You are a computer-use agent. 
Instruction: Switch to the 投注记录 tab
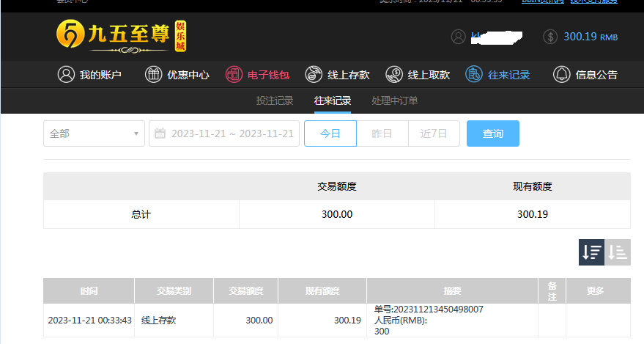click(x=275, y=100)
